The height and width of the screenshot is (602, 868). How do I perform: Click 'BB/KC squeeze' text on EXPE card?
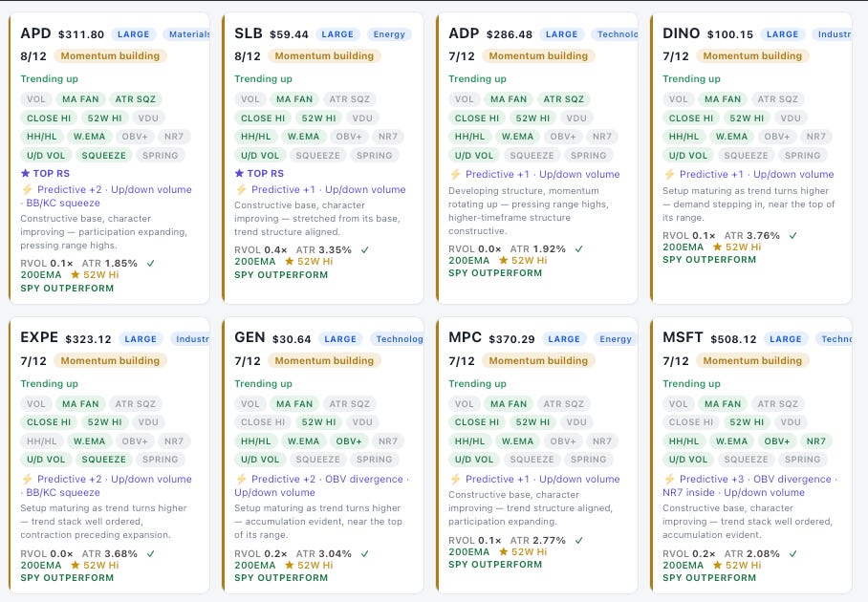[x=63, y=492]
